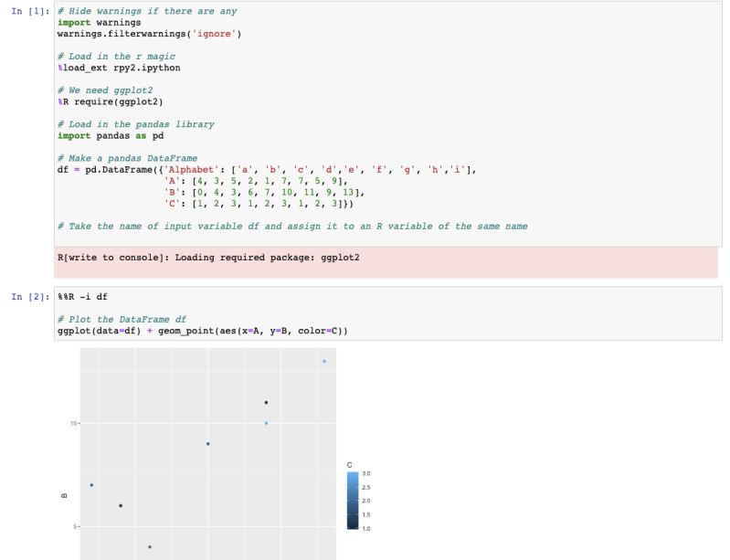Click the point at B=9
Screen dimensions: 730x560
[x=208, y=444]
